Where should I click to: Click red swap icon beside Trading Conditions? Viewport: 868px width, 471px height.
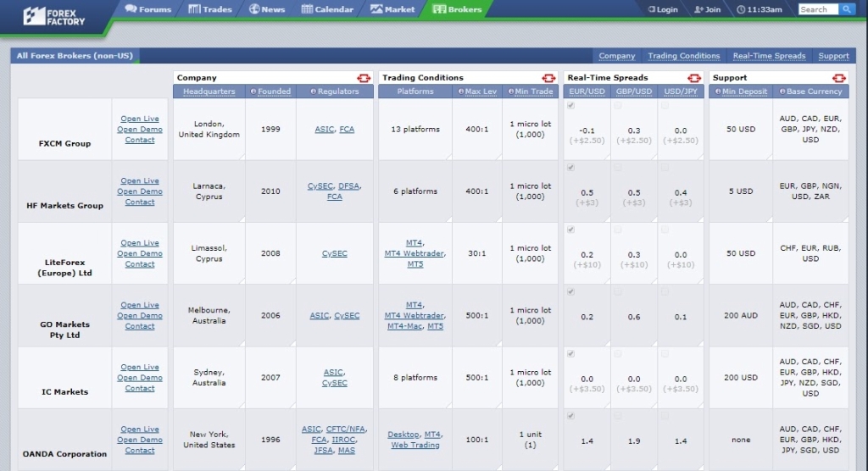point(548,78)
